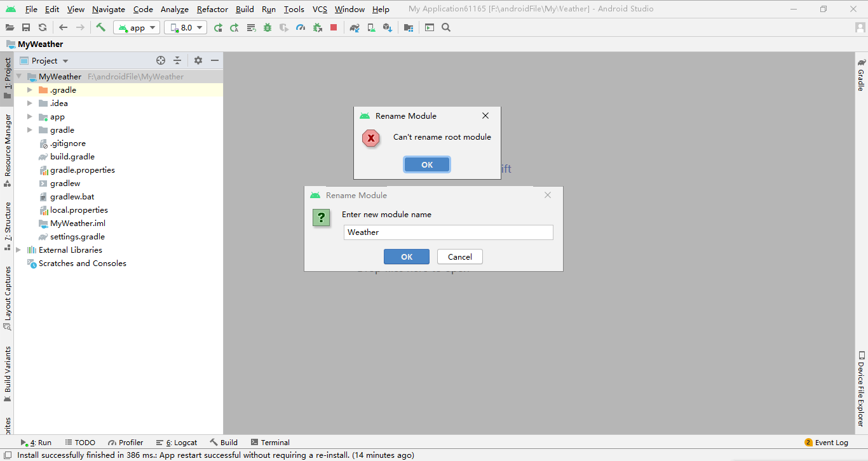This screenshot has width=868, height=461.
Task: Expand External Libraries node
Action: click(x=18, y=250)
